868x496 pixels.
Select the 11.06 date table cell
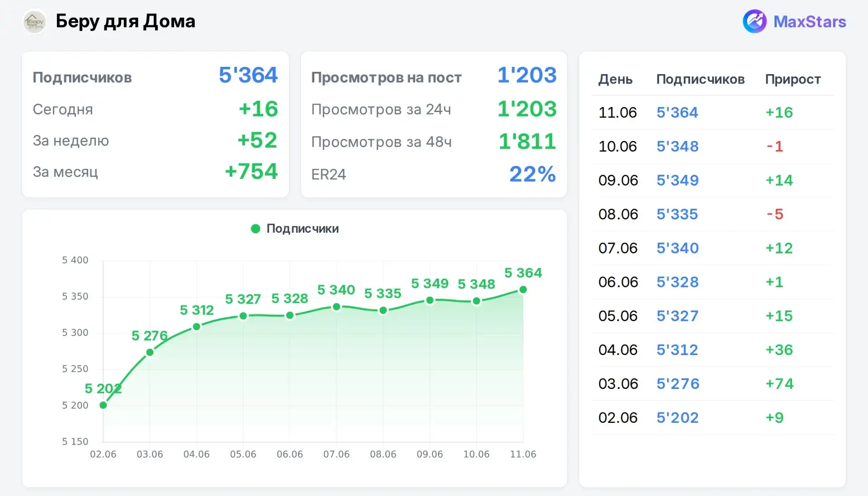[618, 112]
